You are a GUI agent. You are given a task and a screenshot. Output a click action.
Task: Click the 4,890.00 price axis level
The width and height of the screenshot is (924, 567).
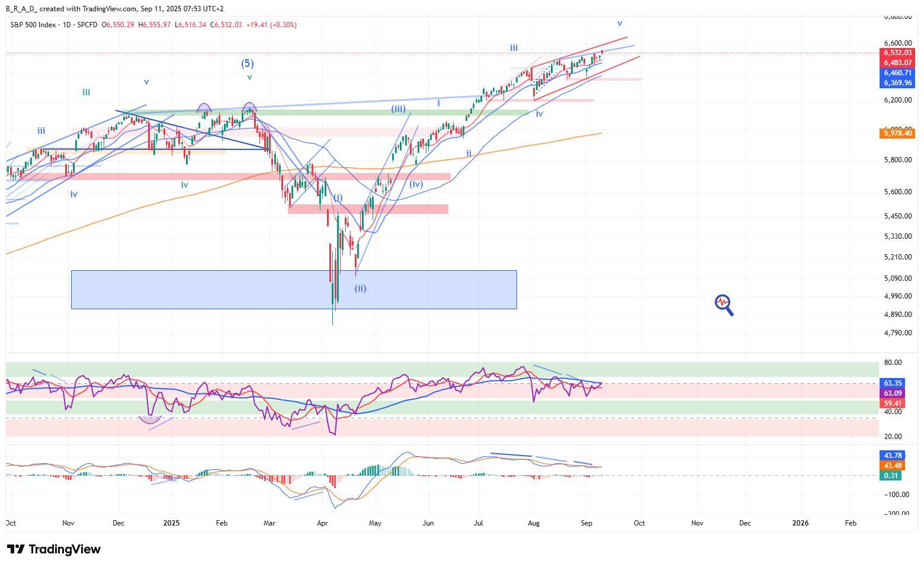point(897,315)
